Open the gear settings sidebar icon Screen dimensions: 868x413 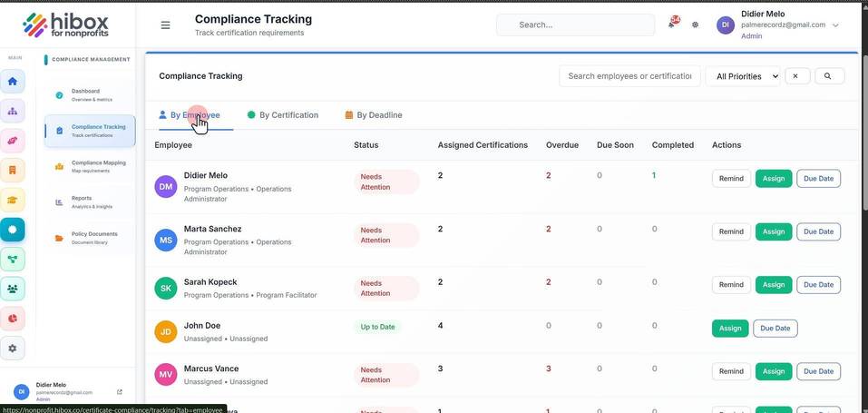click(x=12, y=349)
